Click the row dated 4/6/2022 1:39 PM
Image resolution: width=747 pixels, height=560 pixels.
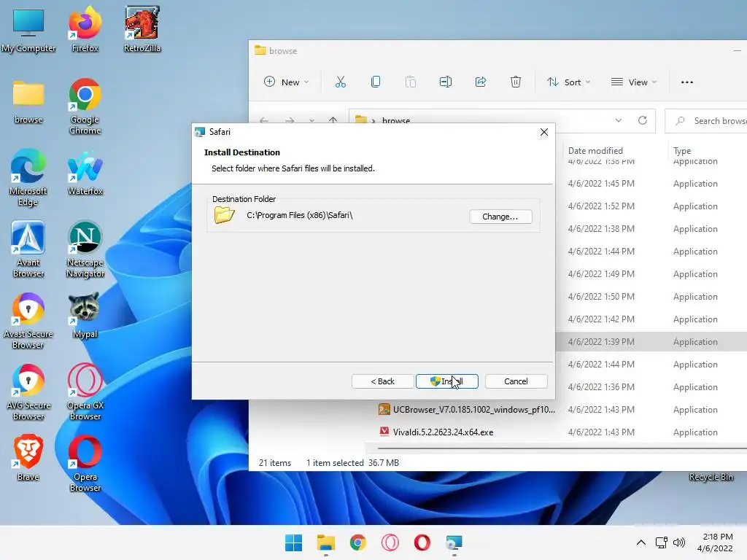click(651, 341)
